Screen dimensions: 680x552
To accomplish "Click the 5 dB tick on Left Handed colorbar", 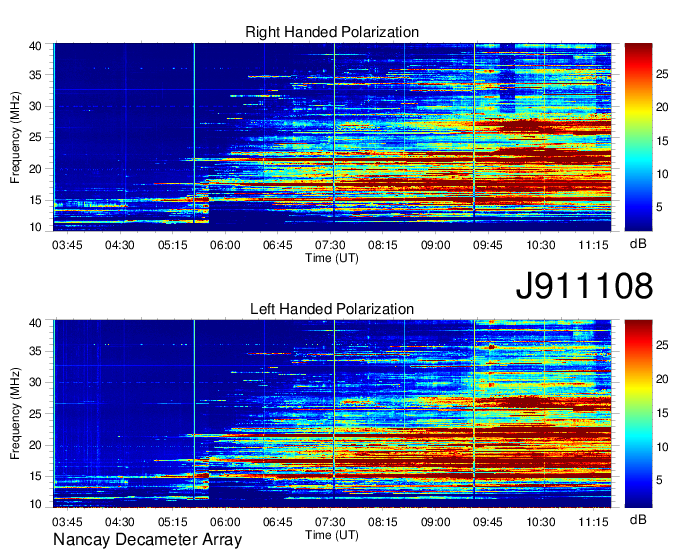I will 659,480.
